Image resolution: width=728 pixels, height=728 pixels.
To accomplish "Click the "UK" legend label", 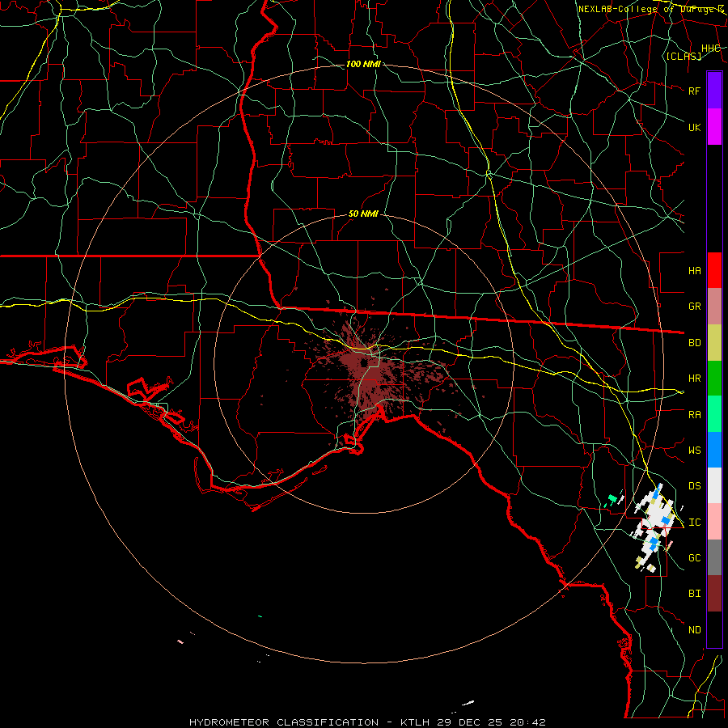I will point(694,127).
